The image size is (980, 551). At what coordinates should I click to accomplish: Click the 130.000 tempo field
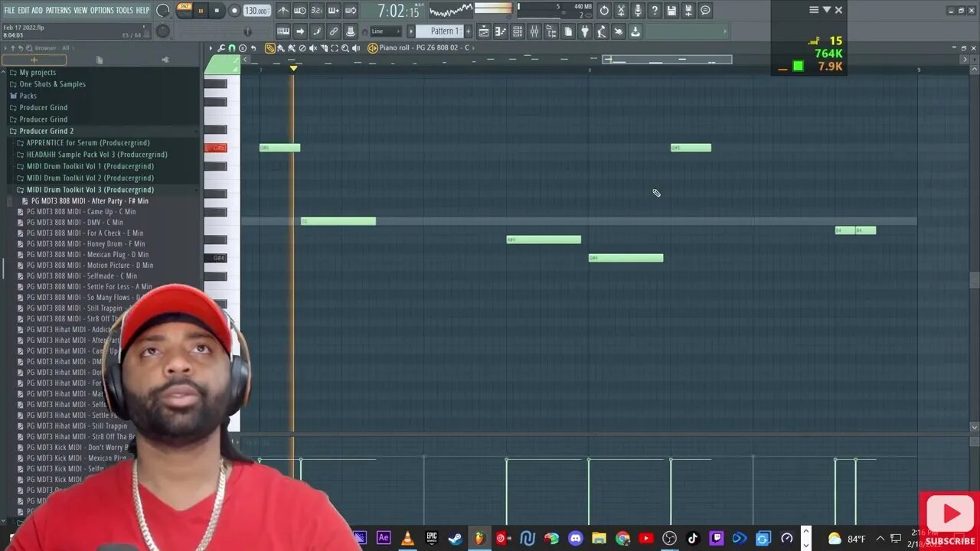[x=256, y=11]
